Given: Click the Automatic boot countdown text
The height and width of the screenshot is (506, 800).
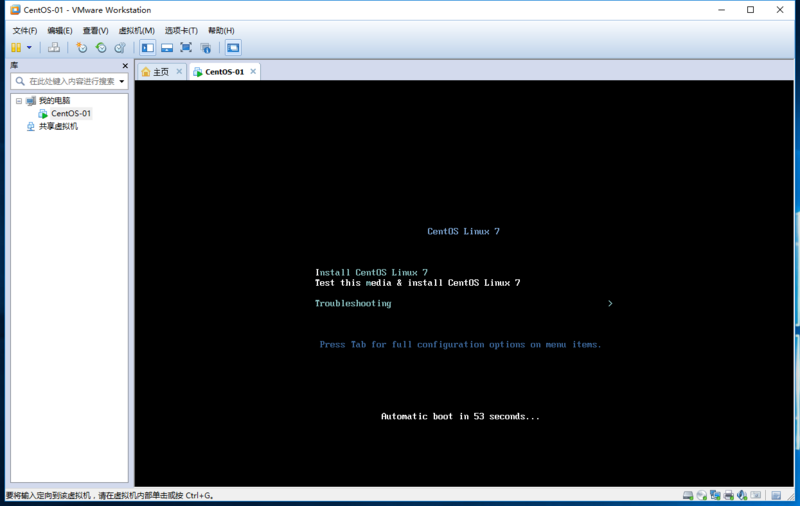Looking at the screenshot, I should [460, 416].
